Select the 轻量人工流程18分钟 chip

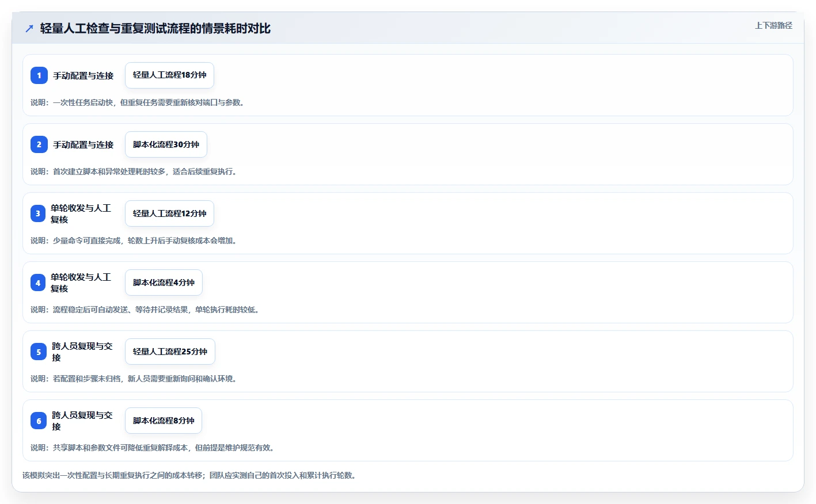coord(169,75)
